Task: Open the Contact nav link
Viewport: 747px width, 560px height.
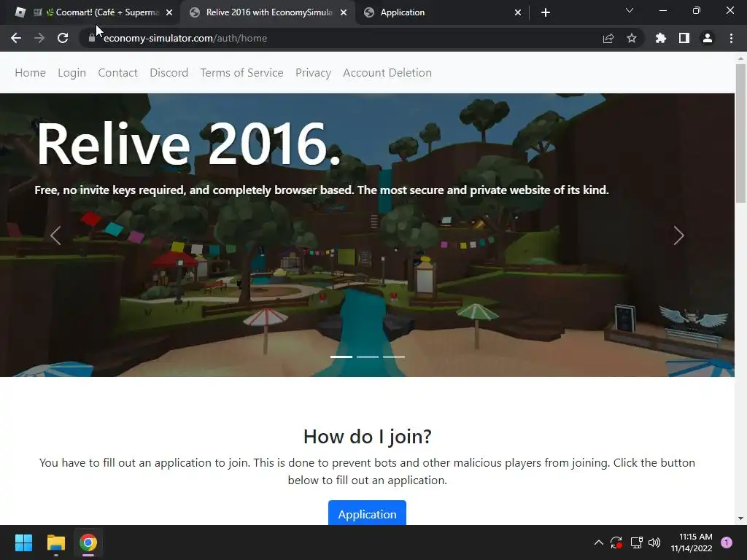Action: pos(117,73)
